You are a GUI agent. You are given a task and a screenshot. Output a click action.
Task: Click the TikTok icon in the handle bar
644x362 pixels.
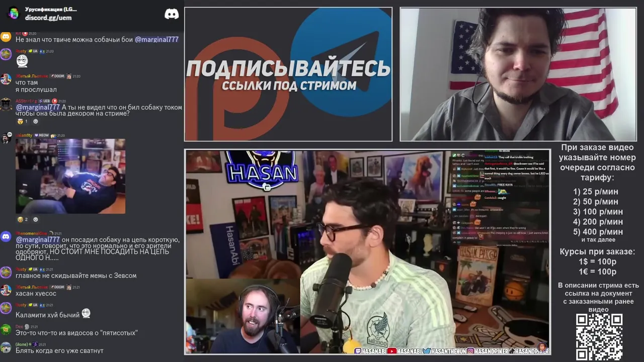[512, 350]
